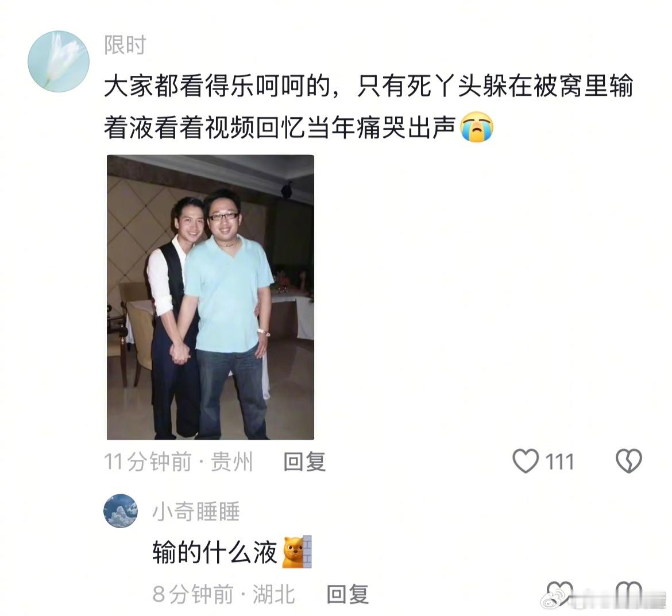
Task: Tap the cat peeking behind wall sticker
Action: (297, 552)
